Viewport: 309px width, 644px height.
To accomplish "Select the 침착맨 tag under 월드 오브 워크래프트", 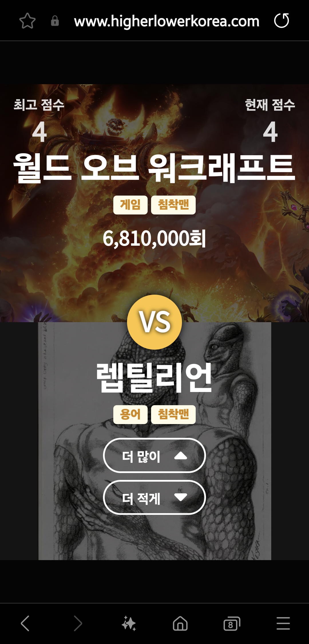I will 173,205.
